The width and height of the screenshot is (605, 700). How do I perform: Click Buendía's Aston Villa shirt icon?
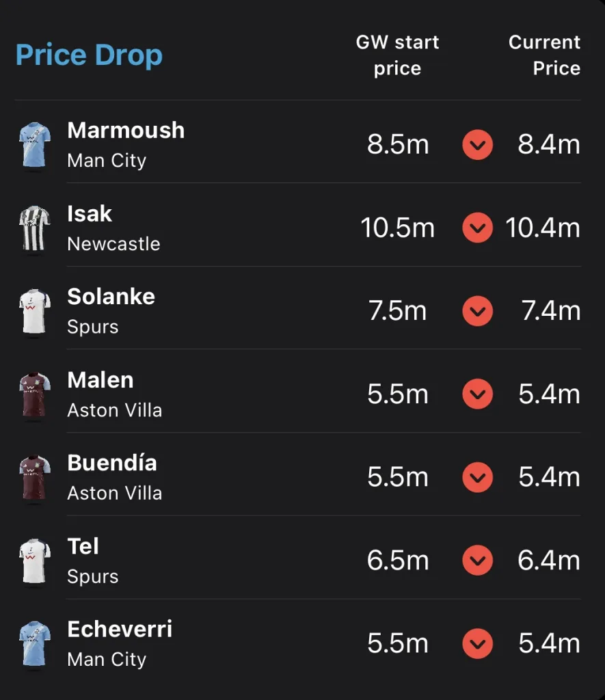[34, 478]
